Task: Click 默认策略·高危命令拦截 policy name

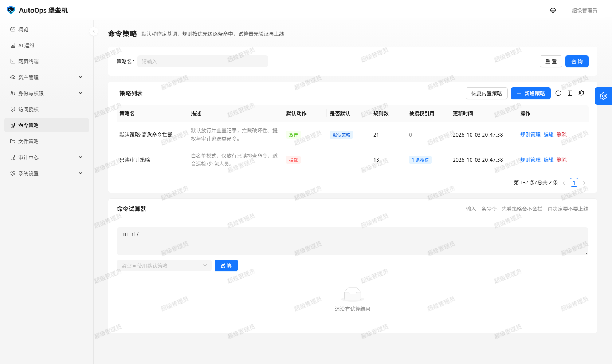Action: click(x=146, y=134)
